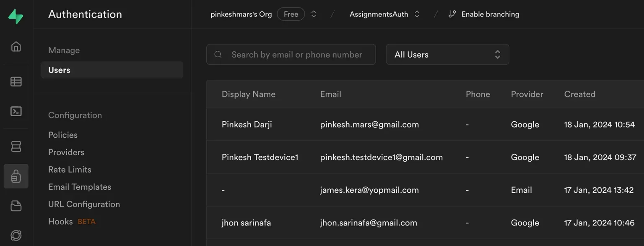The height and width of the screenshot is (246, 644).
Task: Open the Storage icon in sidebar
Action: coord(16,206)
